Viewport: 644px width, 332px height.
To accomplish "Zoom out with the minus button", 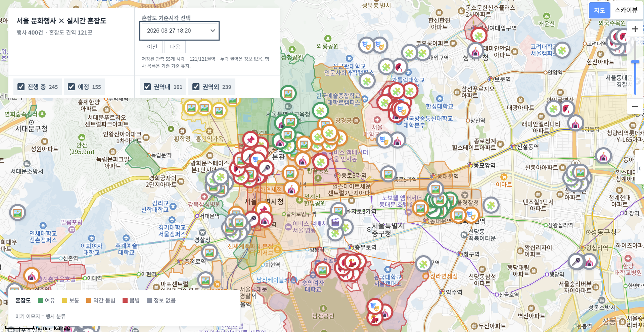I will (635, 107).
